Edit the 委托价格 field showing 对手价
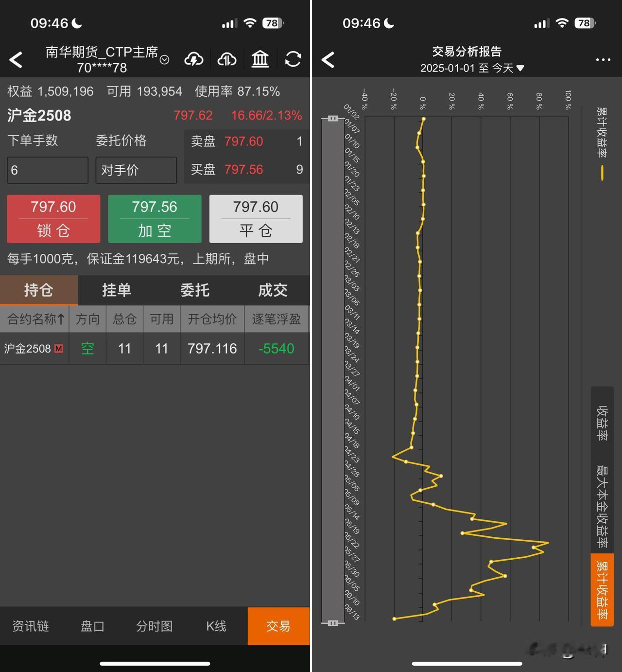This screenshot has height=672, width=622. (136, 170)
